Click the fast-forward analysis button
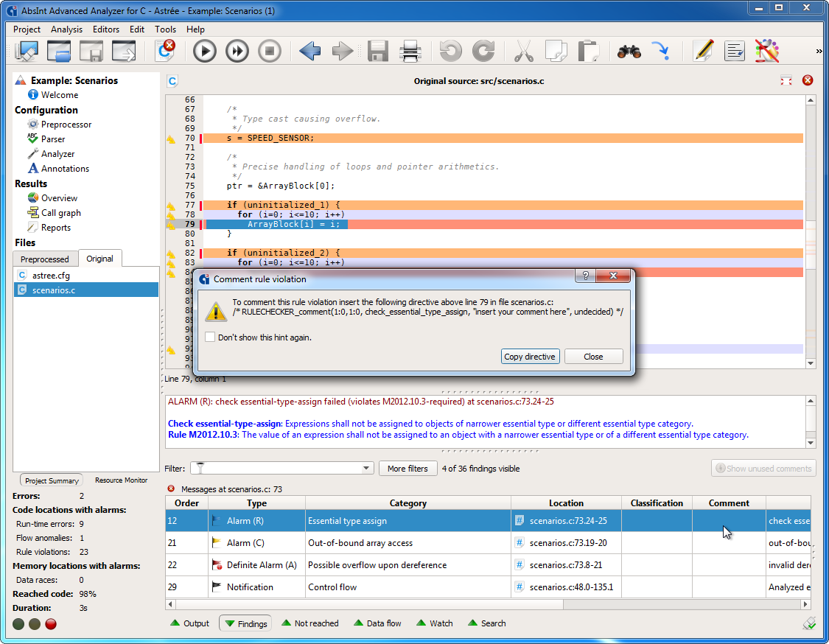This screenshot has height=644, width=829. [237, 52]
